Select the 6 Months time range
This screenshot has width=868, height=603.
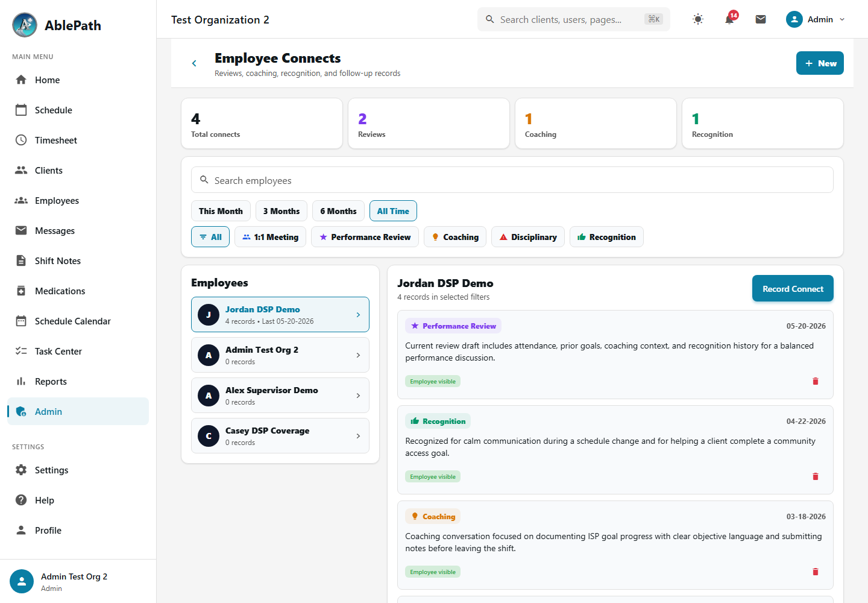(x=338, y=211)
